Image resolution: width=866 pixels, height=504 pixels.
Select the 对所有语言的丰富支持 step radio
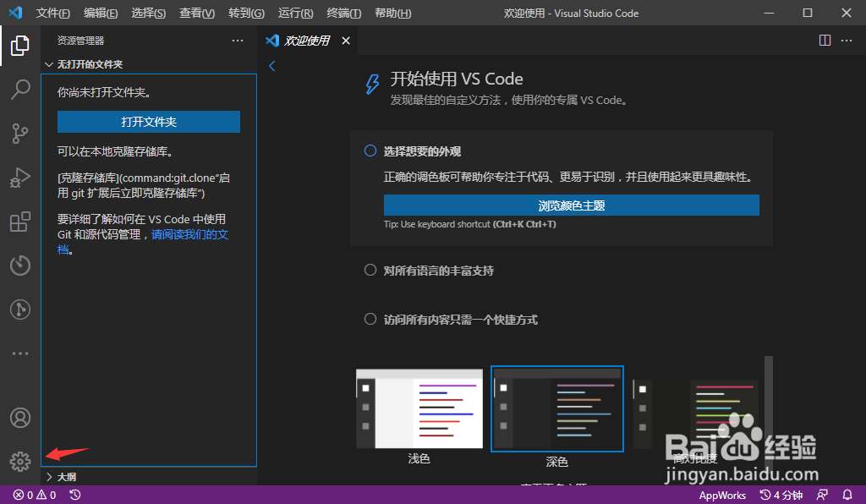tap(370, 270)
